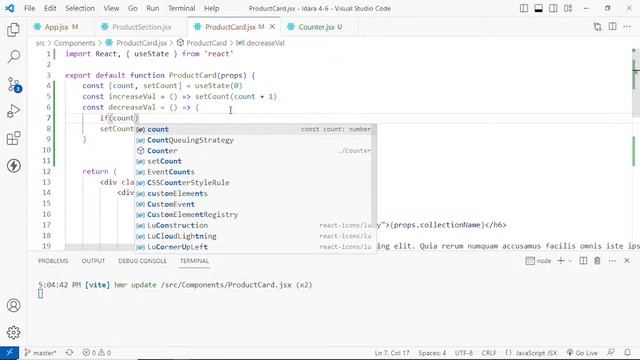
Task: Click the master branch indicator
Action: 40,353
